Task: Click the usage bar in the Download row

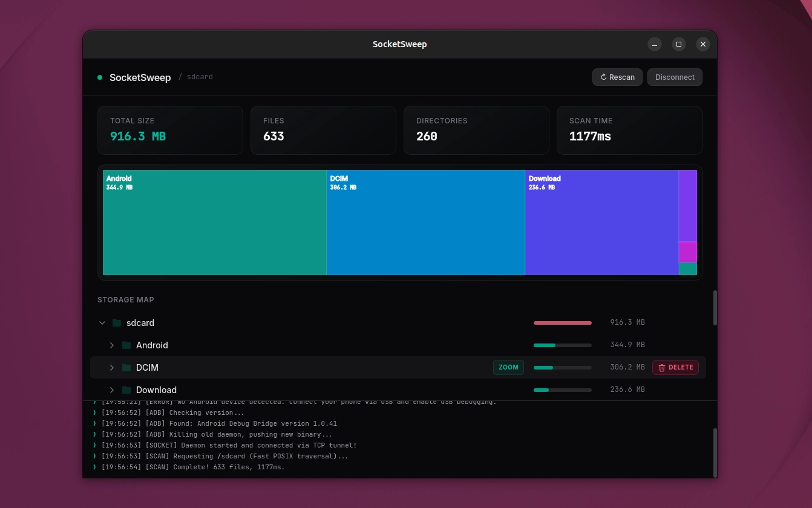Action: click(563, 390)
